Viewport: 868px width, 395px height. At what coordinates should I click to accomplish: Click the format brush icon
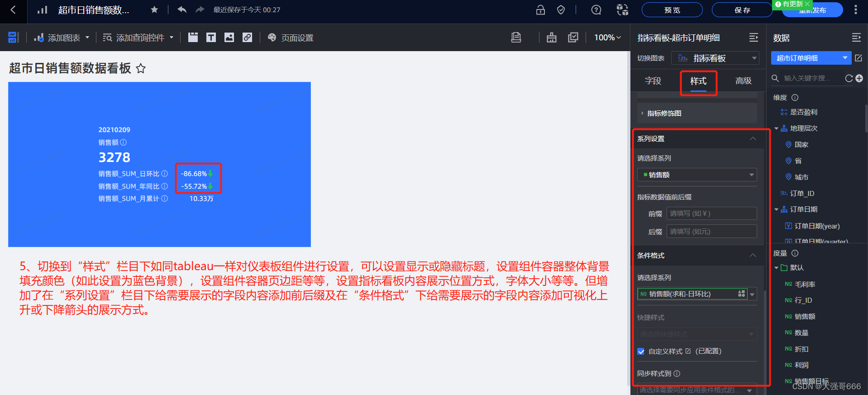pos(551,38)
